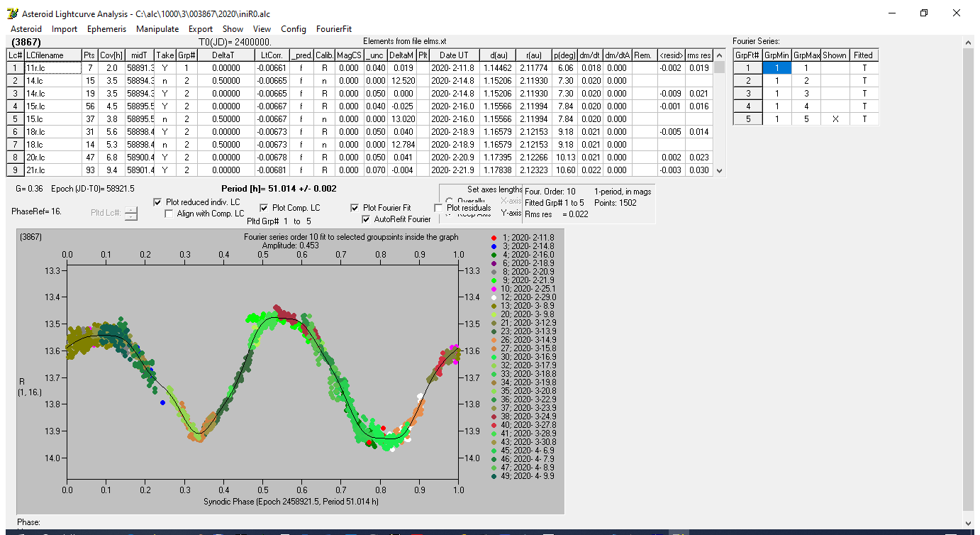Click the Take cell of the 15r.lc row

click(x=165, y=106)
